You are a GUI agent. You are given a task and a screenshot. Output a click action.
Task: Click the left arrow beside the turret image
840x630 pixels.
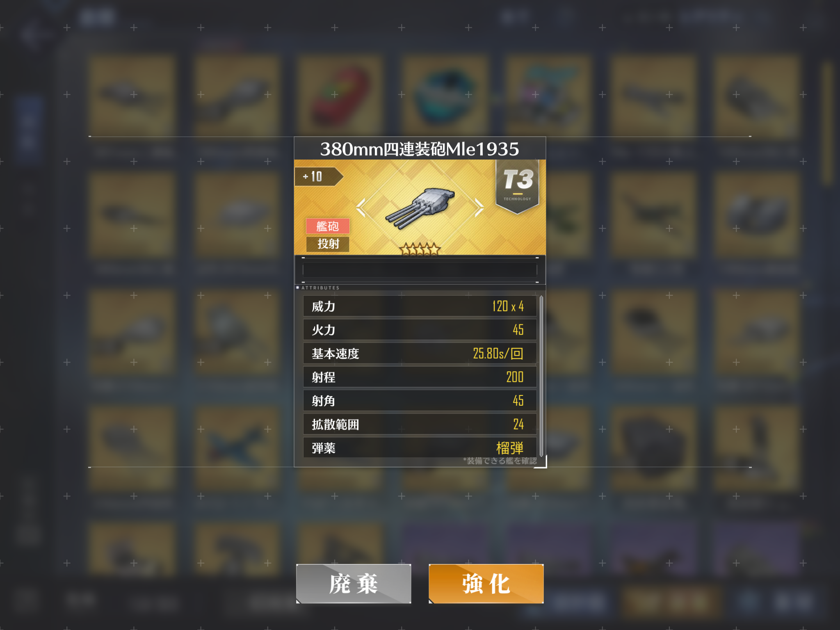(x=361, y=208)
